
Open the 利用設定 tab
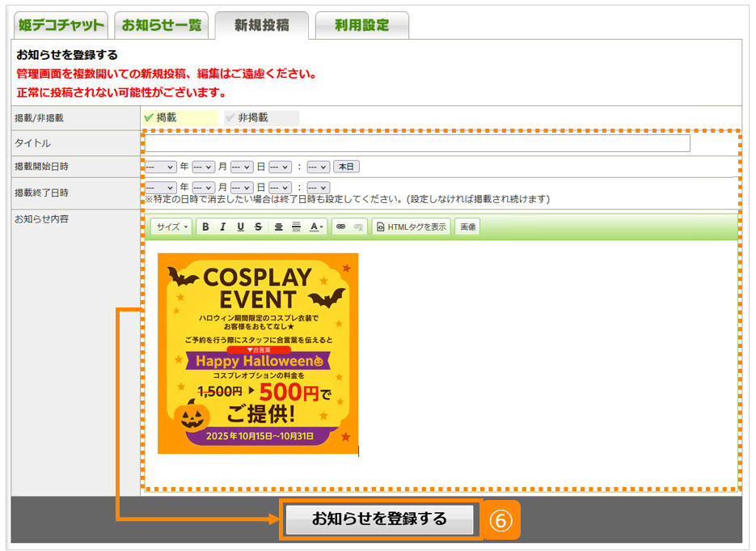tap(361, 25)
